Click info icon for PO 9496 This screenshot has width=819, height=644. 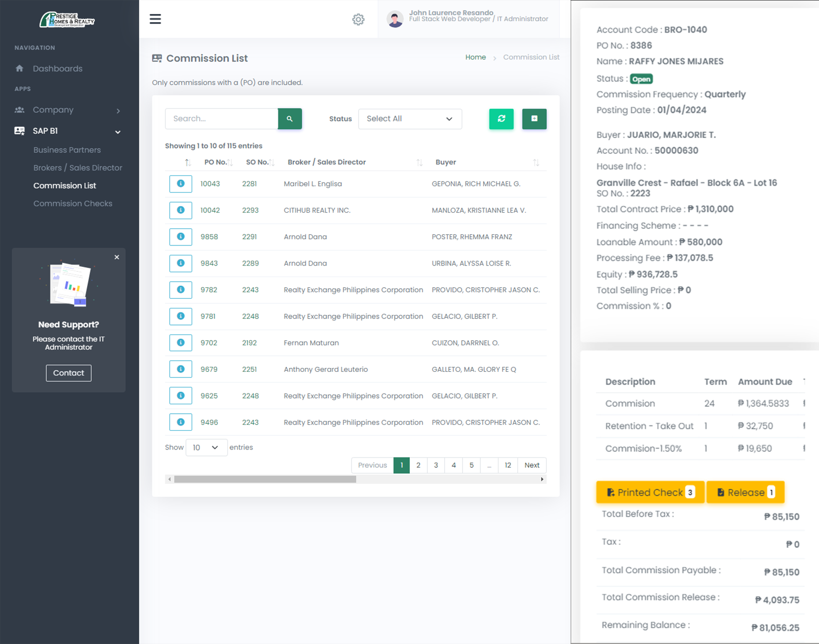point(180,422)
